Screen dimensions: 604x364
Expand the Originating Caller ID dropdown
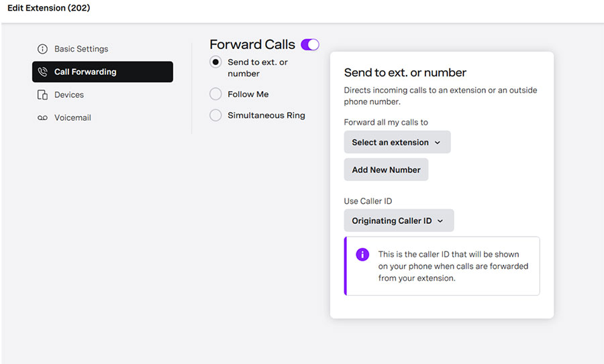(399, 221)
